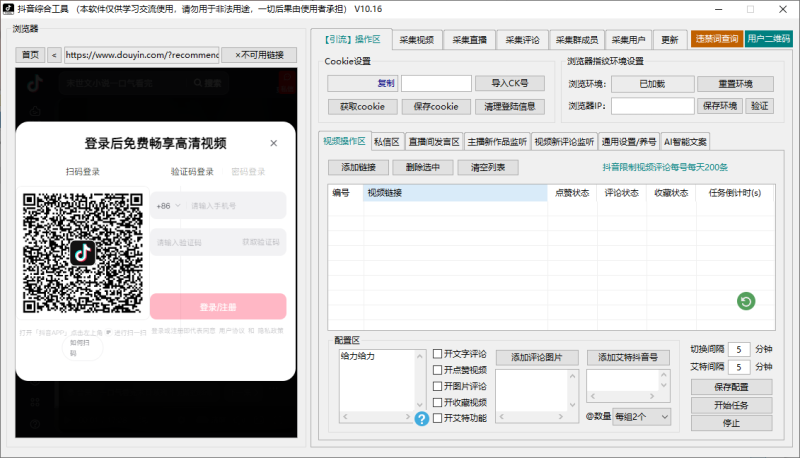Click the 删除选中 button
This screenshot has width=800, height=458.
[x=423, y=167]
